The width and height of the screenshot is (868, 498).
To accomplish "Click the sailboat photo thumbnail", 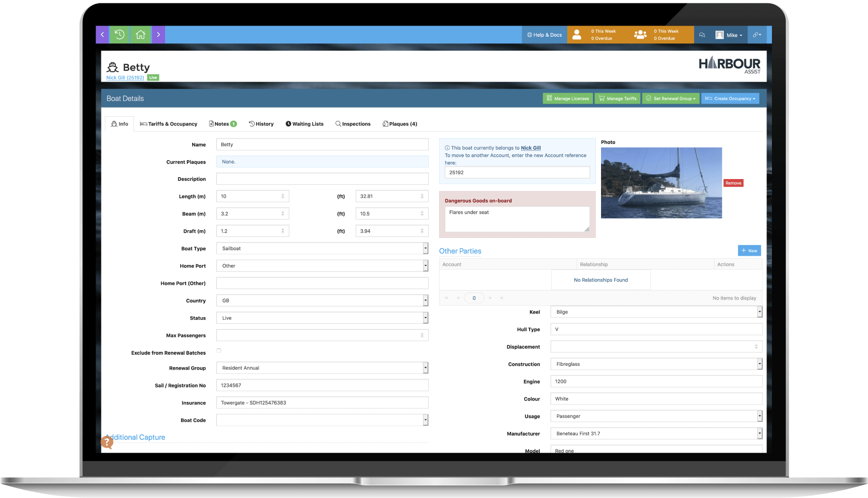I will point(661,183).
